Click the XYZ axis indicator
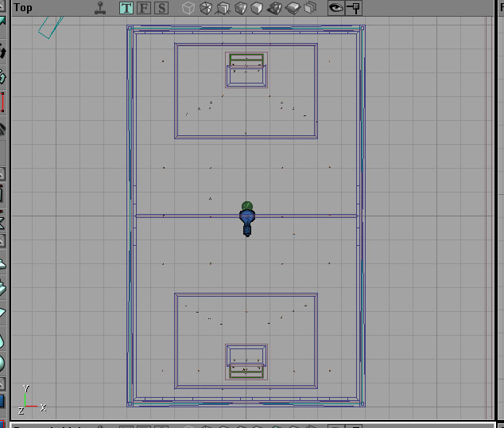The height and width of the screenshot is (428, 504). click(30, 400)
